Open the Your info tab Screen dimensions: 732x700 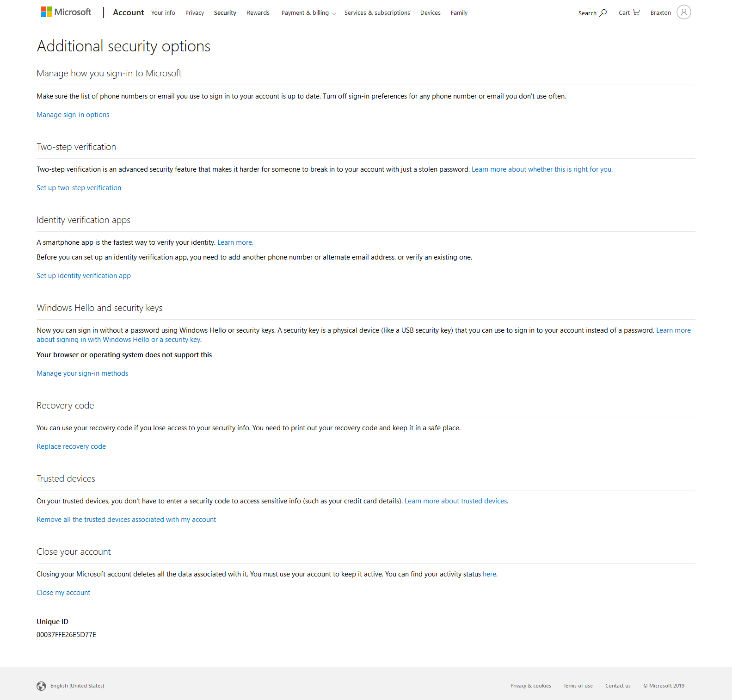point(163,12)
